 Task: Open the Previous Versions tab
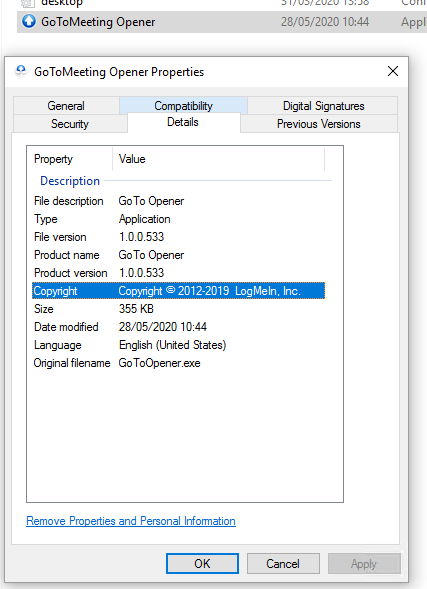tap(318, 124)
